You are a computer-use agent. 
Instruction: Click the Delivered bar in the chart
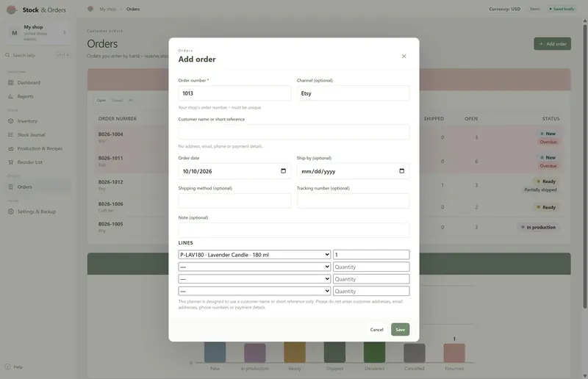click(374, 352)
